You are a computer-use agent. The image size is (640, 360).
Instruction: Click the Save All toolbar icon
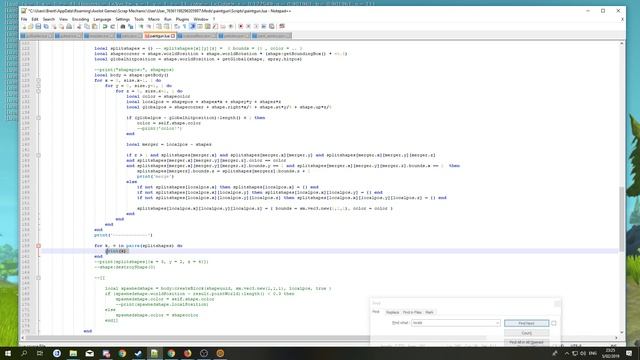(x=46, y=27)
